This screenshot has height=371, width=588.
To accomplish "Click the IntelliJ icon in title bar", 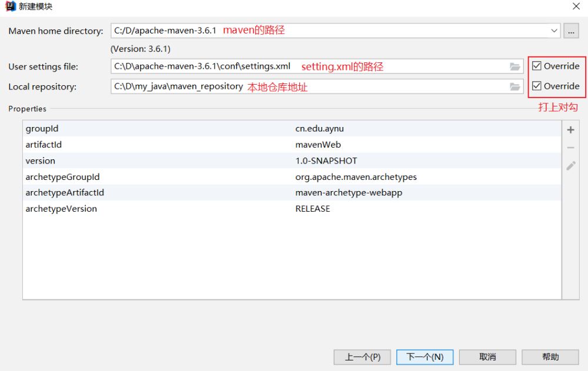I will pyautogui.click(x=10, y=6).
